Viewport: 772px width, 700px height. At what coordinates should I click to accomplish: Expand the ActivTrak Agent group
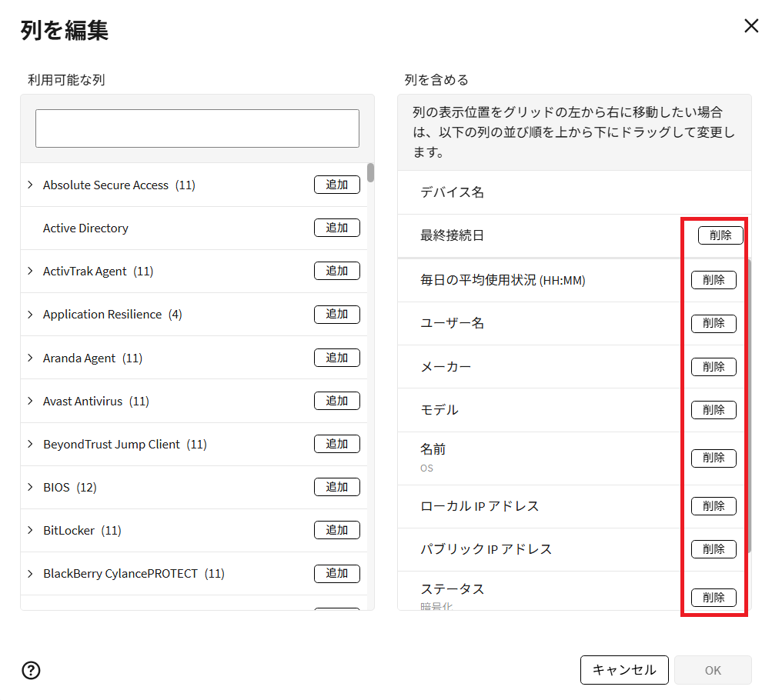coord(31,272)
